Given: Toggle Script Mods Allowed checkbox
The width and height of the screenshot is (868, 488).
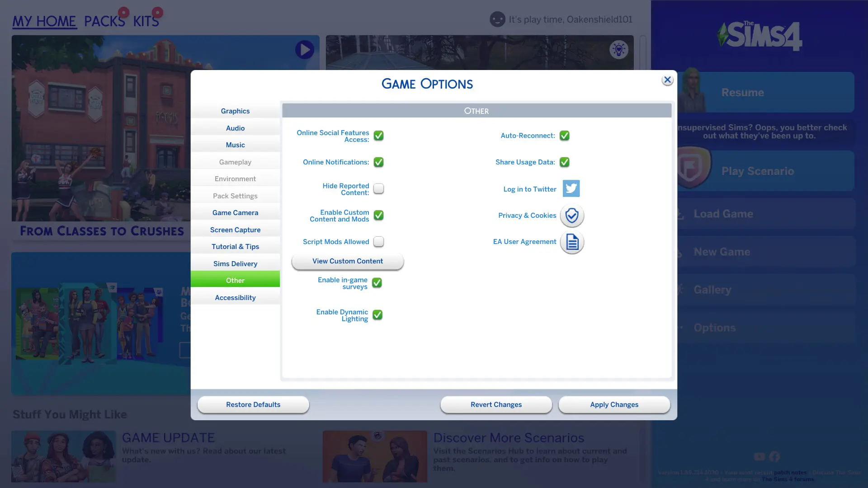Looking at the screenshot, I should [x=378, y=242].
